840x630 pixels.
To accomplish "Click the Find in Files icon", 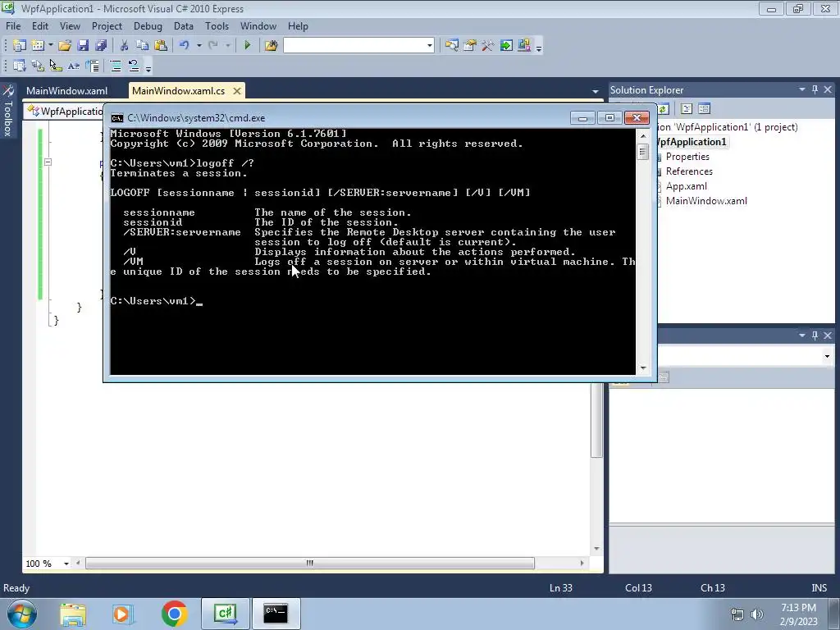I will [271, 46].
